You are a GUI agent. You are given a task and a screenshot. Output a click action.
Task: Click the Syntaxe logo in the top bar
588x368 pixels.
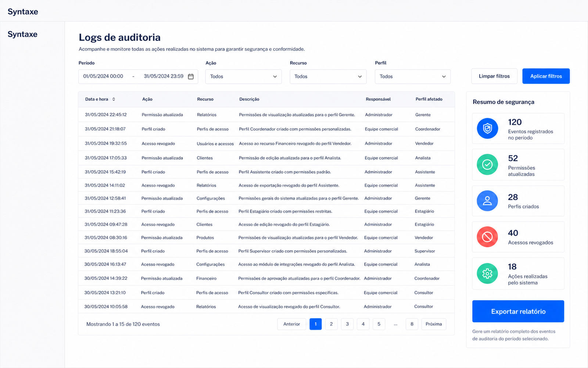pyautogui.click(x=23, y=11)
